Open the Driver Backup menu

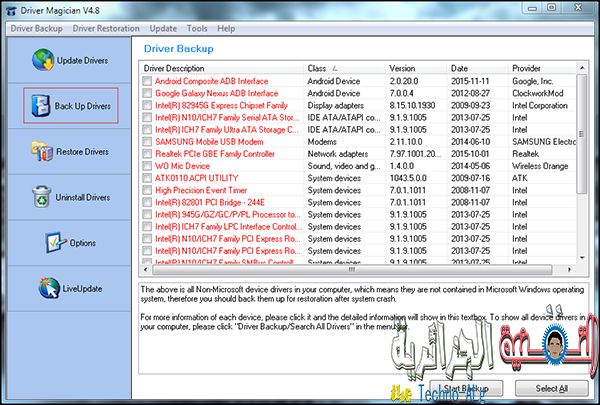click(36, 29)
